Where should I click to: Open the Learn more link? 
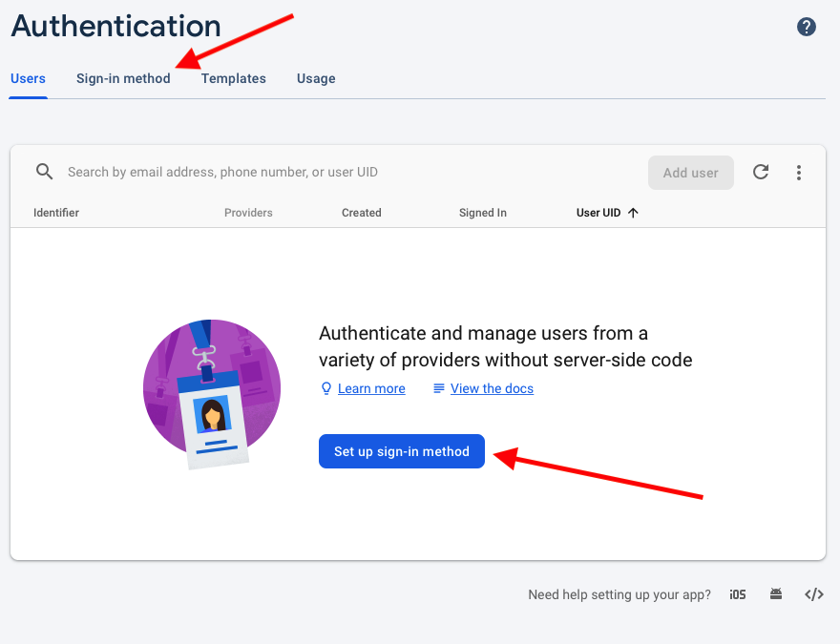point(371,388)
